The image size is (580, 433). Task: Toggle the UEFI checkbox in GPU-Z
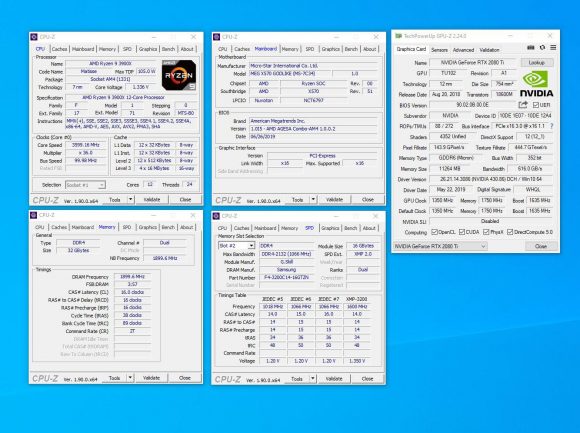click(x=536, y=105)
